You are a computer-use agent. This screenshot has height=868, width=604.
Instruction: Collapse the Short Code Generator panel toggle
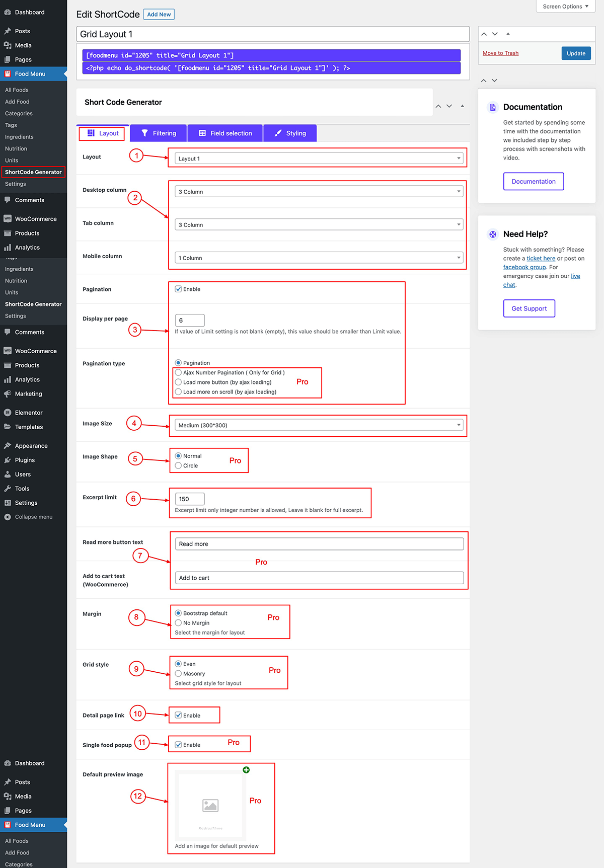click(x=462, y=106)
